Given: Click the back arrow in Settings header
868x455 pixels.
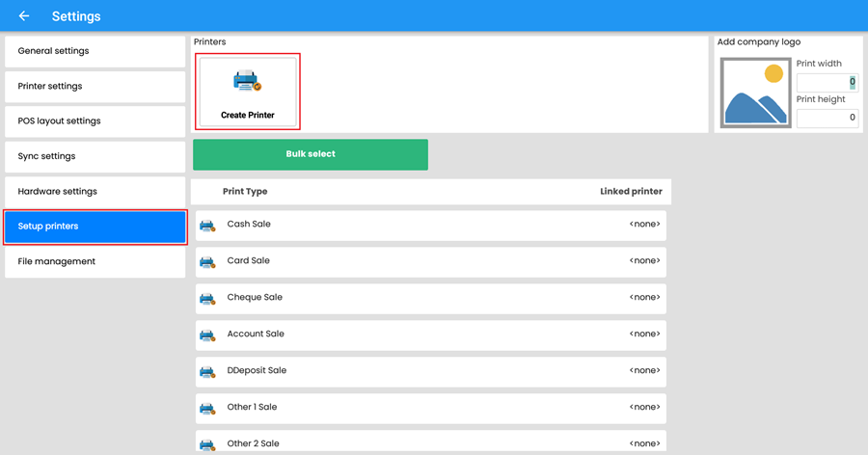Looking at the screenshot, I should tap(24, 16).
